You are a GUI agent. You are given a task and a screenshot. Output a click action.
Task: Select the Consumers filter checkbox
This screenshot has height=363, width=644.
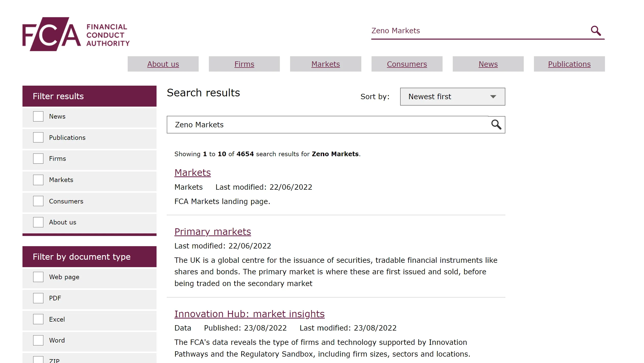pos(38,201)
